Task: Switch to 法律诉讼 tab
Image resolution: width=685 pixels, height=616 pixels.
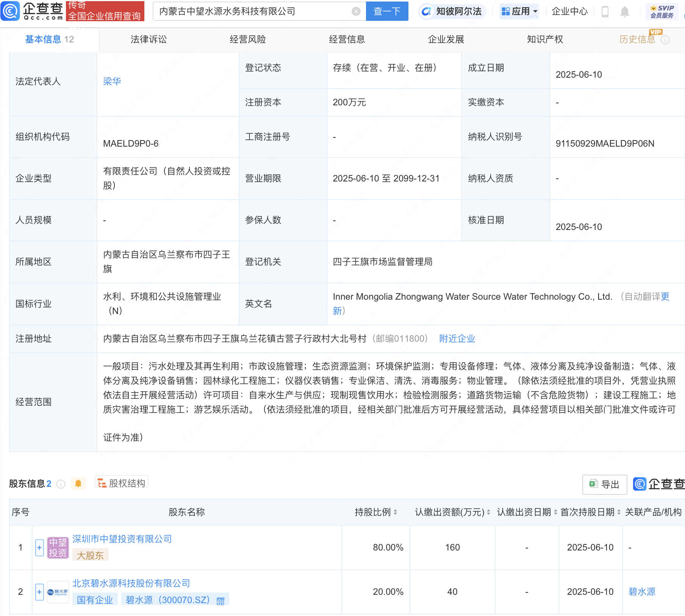Action: (x=149, y=39)
